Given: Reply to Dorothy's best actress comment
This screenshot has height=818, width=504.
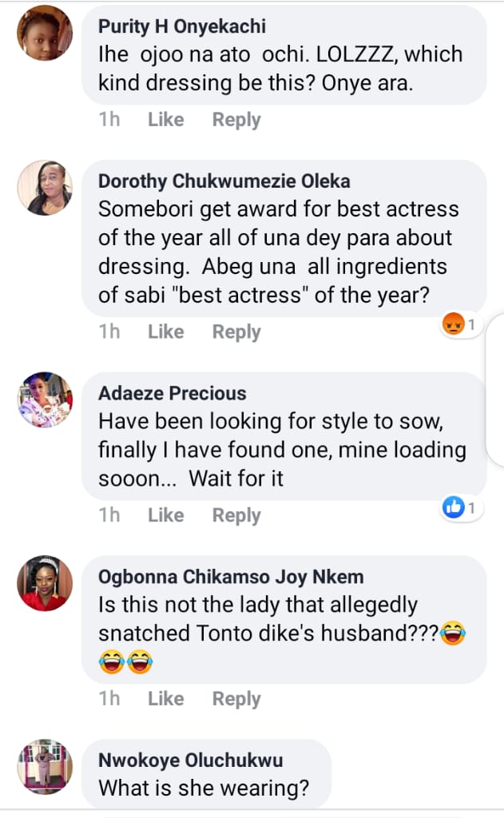Looking at the screenshot, I should pyautogui.click(x=236, y=332).
